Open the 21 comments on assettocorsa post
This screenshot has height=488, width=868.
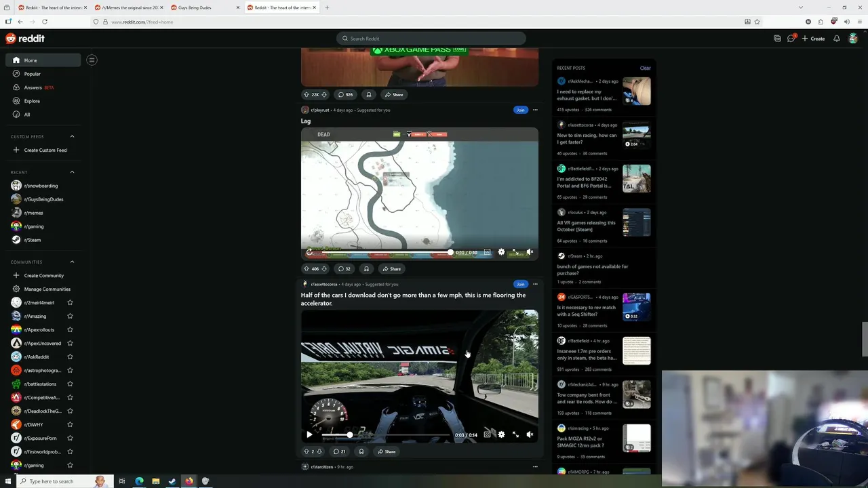339,451
